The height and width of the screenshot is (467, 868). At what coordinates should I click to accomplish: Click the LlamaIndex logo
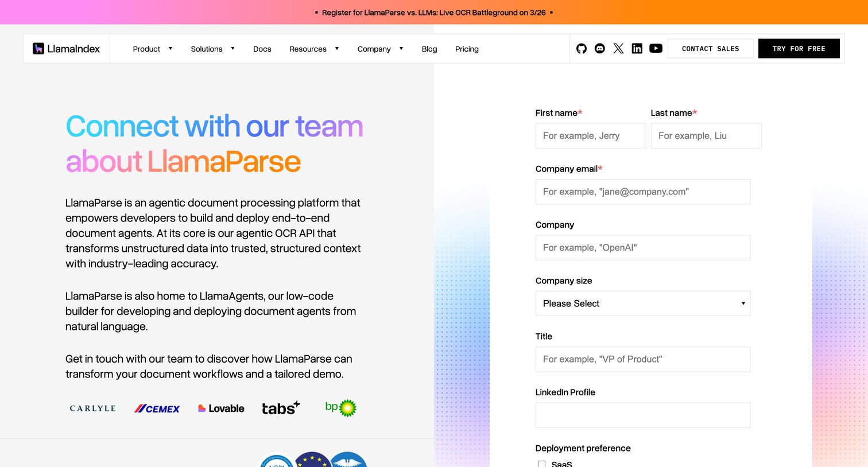[67, 49]
